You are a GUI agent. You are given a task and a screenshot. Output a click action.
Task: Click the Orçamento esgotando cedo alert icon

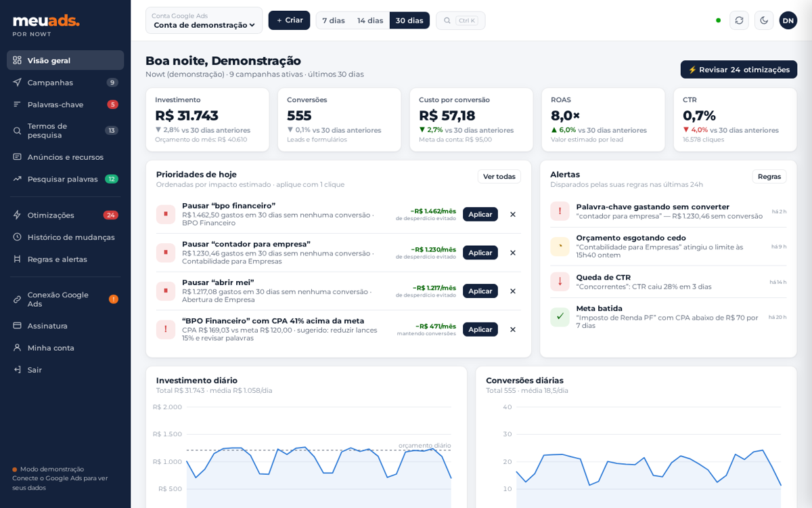click(560, 247)
